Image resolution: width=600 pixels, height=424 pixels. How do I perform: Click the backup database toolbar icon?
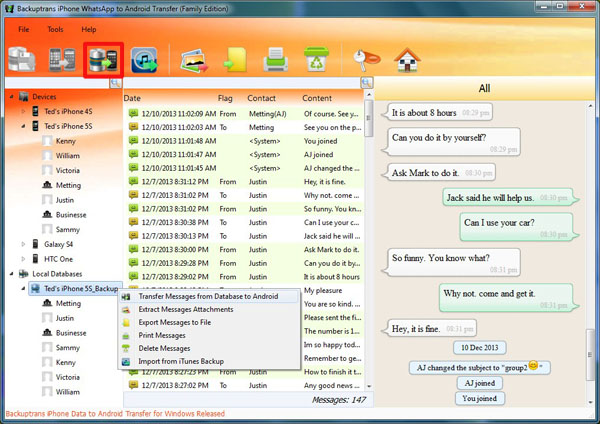(x=22, y=59)
